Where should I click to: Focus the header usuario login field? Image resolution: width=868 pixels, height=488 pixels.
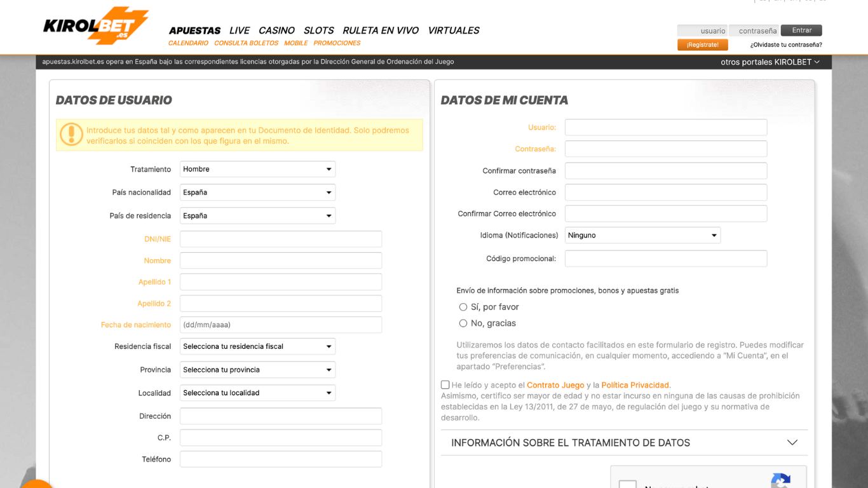[x=703, y=30]
